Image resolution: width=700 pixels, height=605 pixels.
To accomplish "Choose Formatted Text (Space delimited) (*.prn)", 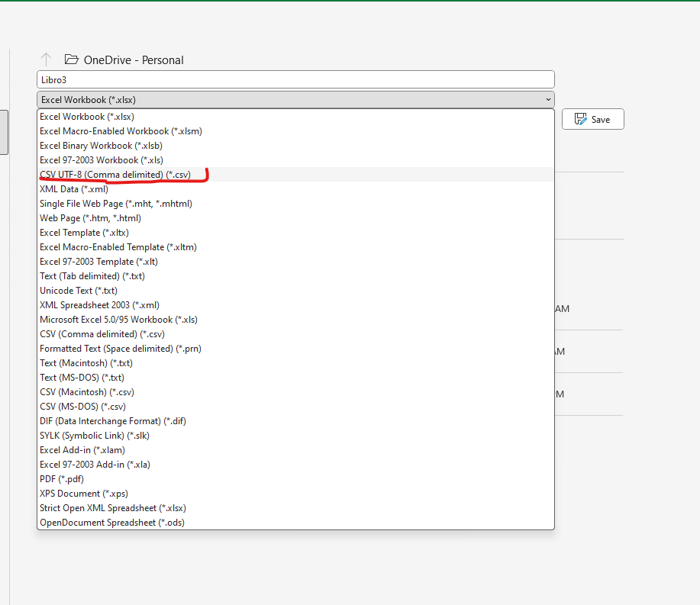I will pos(295,349).
